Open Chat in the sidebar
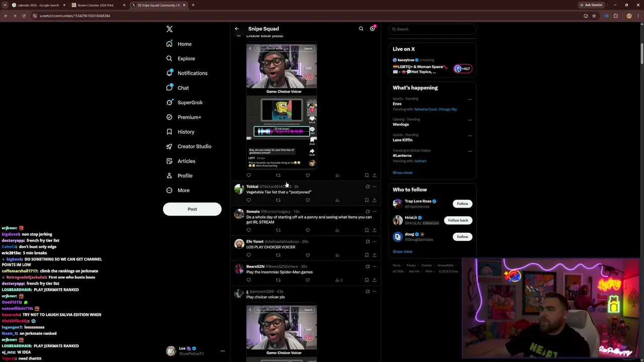 click(178, 87)
